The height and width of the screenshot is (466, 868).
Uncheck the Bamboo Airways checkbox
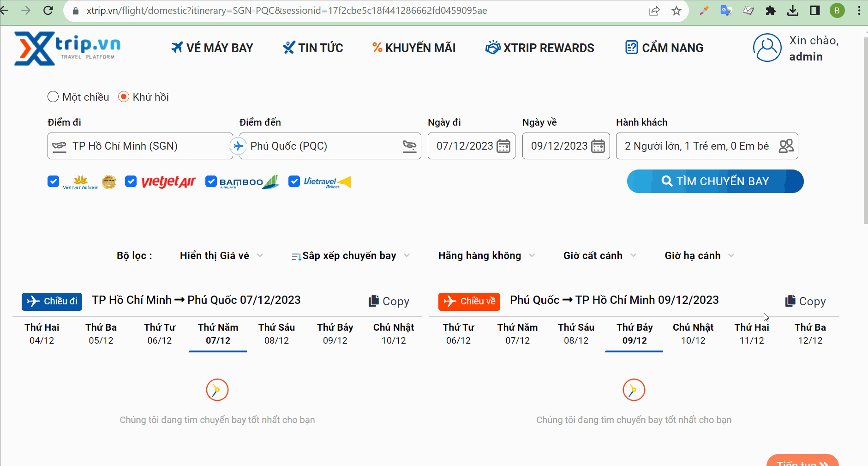[211, 182]
